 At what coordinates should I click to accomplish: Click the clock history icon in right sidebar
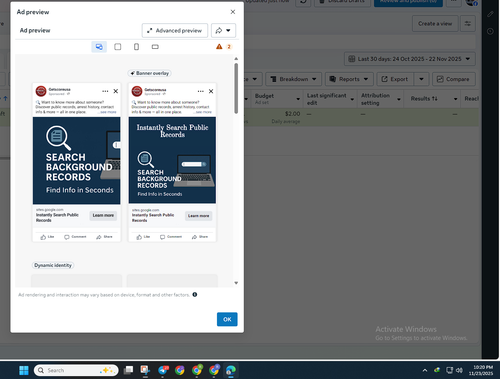(490, 31)
